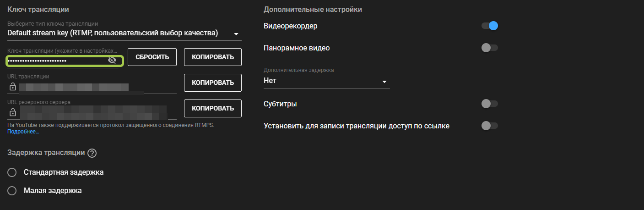Enable the Панорамное видео toggle
This screenshot has width=644, height=210.
(489, 48)
